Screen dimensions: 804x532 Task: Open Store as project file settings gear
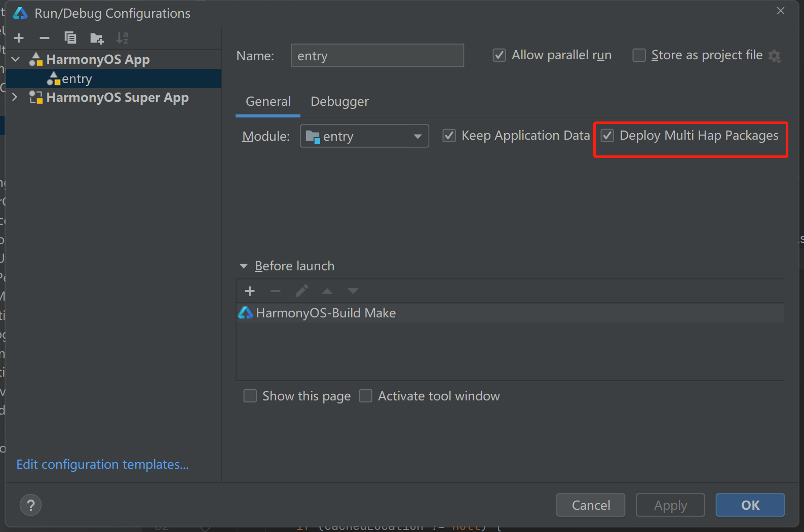774,56
